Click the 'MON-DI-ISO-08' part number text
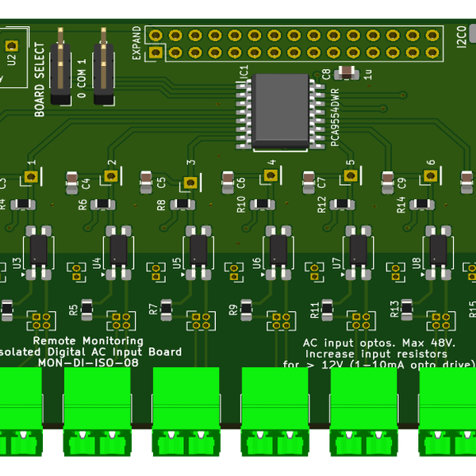This screenshot has width=476, height=476. click(88, 363)
